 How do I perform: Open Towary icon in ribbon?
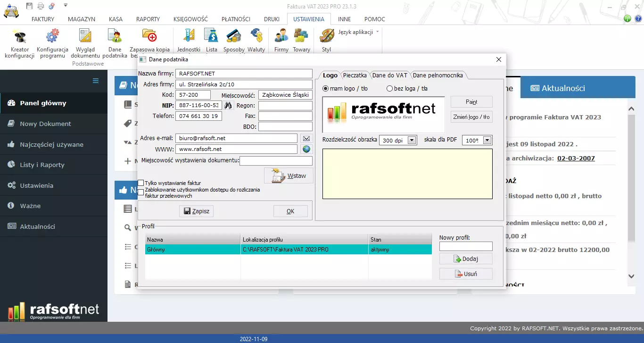pos(301,36)
